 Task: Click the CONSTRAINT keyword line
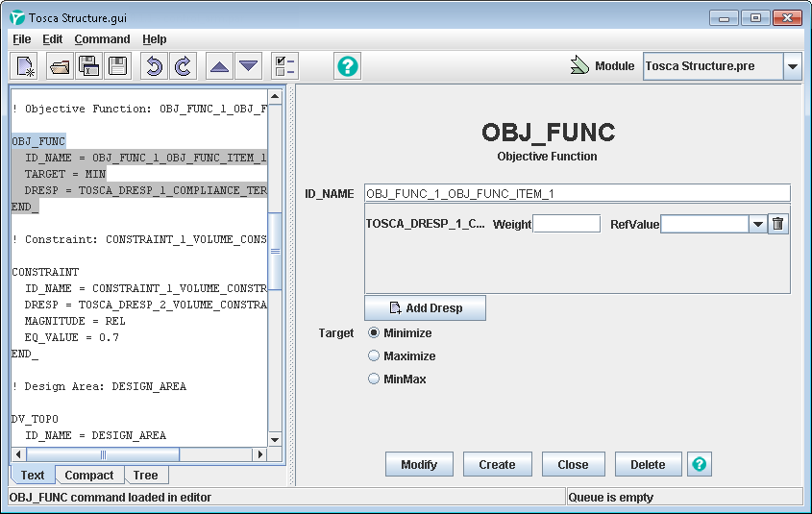45,272
